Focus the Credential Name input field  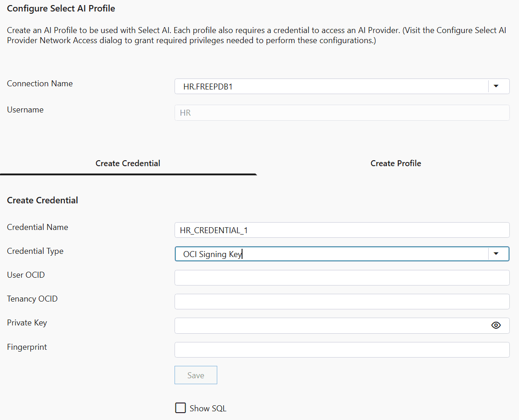click(342, 230)
